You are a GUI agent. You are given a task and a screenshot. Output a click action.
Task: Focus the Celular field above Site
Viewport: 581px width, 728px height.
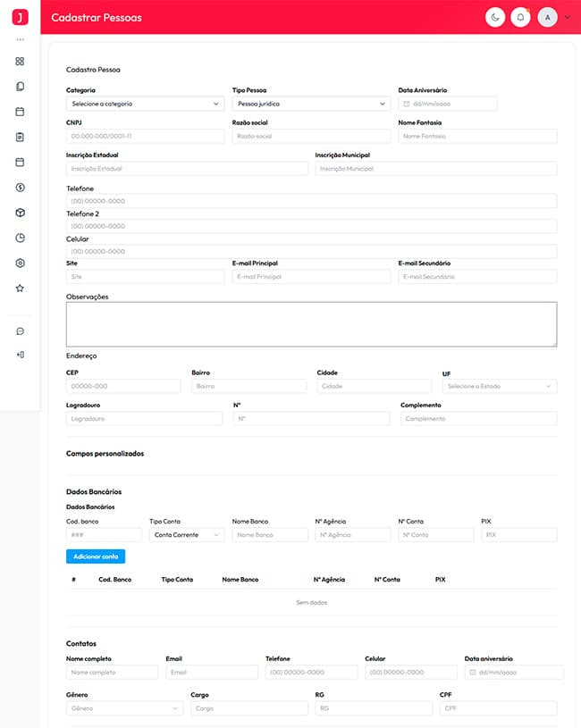[x=312, y=251]
